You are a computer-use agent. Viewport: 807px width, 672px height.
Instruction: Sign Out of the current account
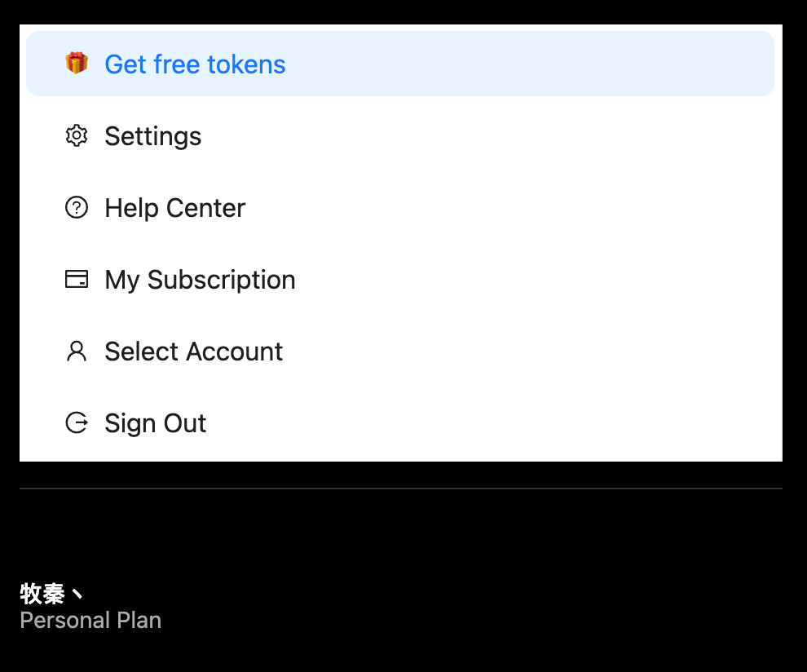(155, 423)
